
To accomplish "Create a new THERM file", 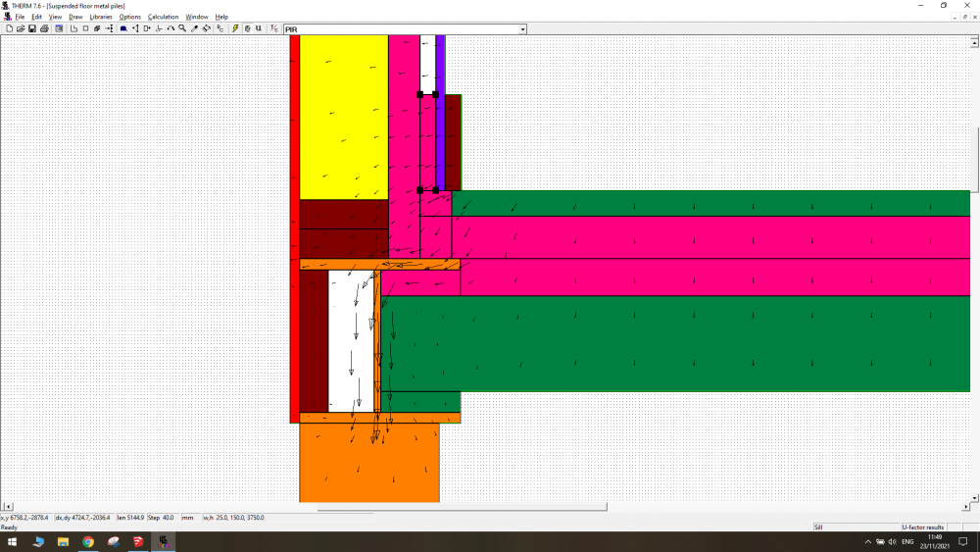I will point(10,28).
